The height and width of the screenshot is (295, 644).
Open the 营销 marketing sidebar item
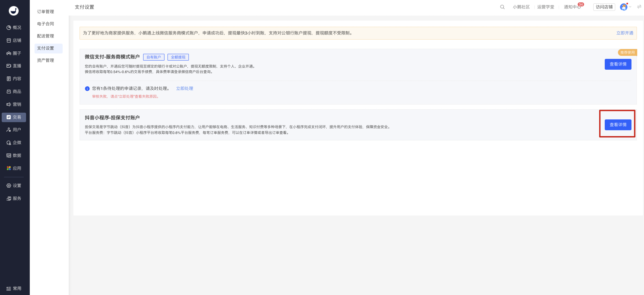[14, 105]
